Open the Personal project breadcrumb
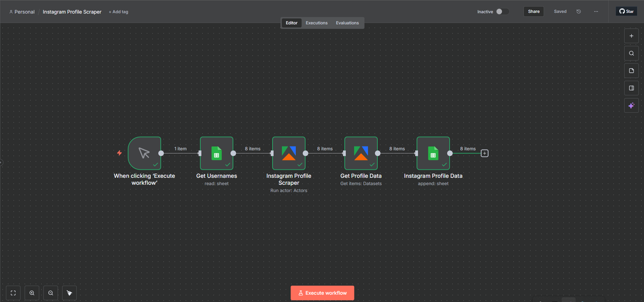The height and width of the screenshot is (302, 644). click(22, 12)
